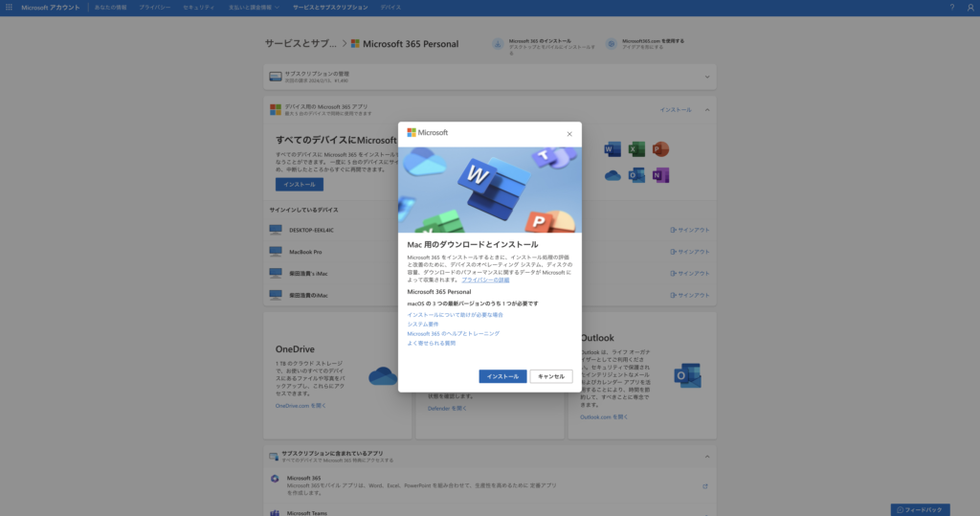Click the subscription management card icon
980x516 pixels.
[275, 77]
